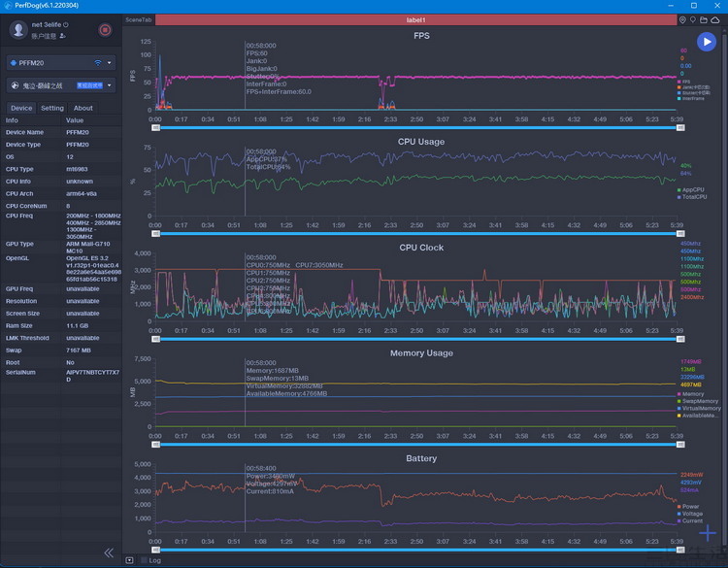Click the FPS chart title
728x568 pixels.
[x=421, y=36]
